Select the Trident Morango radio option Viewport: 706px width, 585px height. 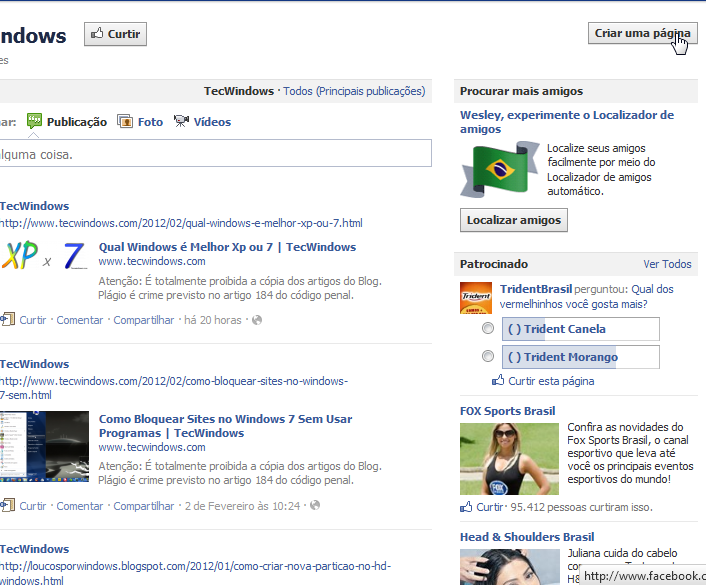488,357
